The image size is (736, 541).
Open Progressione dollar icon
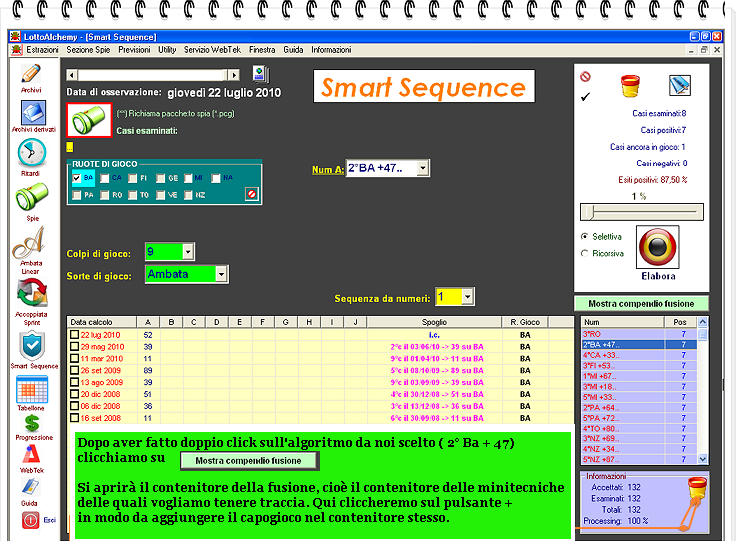32,424
